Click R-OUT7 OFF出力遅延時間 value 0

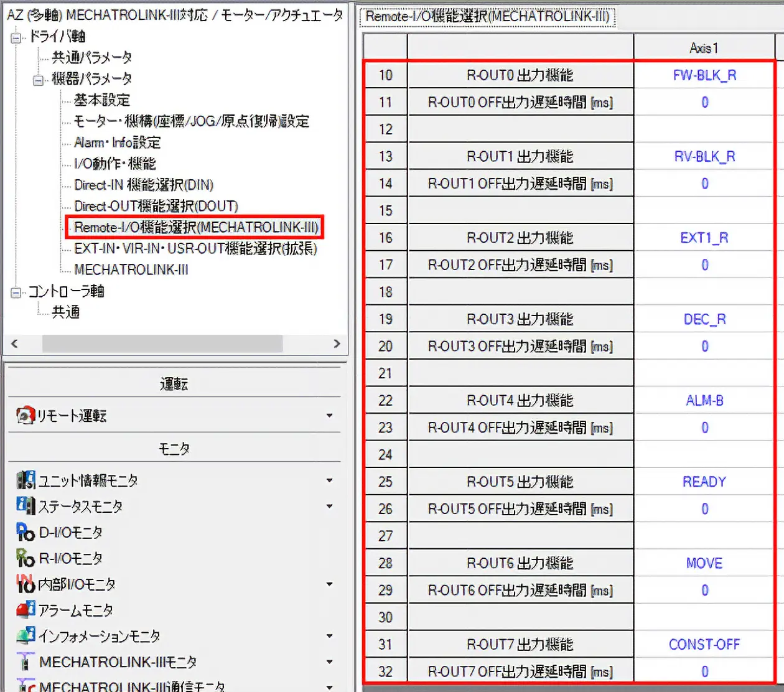[x=704, y=671]
